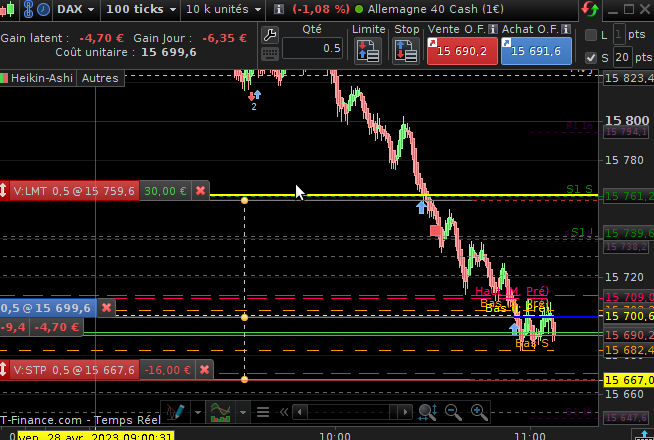Grab the V:STP order move handle arrows
The image size is (654, 440).
3,370
